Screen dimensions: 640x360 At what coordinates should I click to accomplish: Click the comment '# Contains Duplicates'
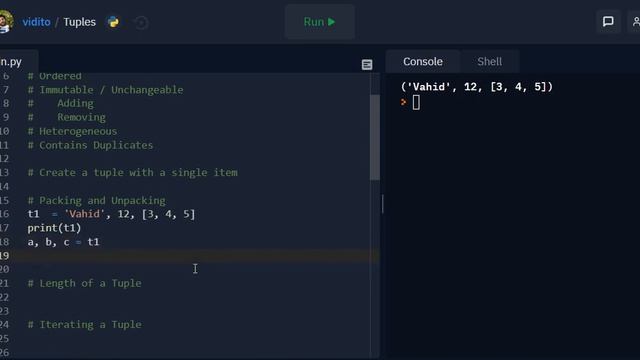pyautogui.click(x=90, y=145)
